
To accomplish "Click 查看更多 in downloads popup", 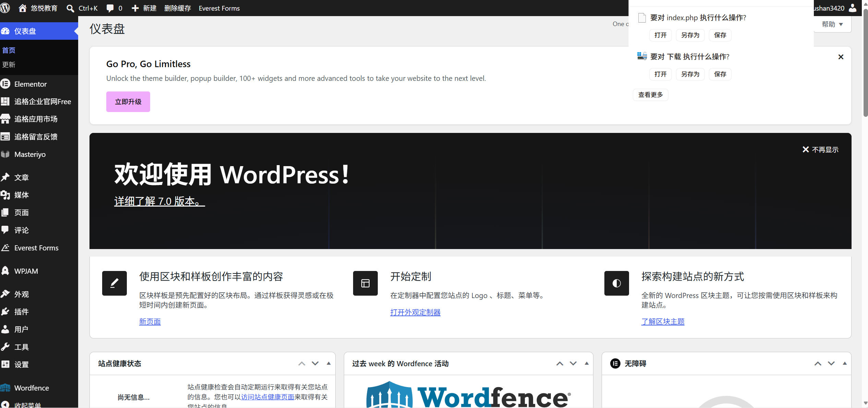I will (651, 95).
